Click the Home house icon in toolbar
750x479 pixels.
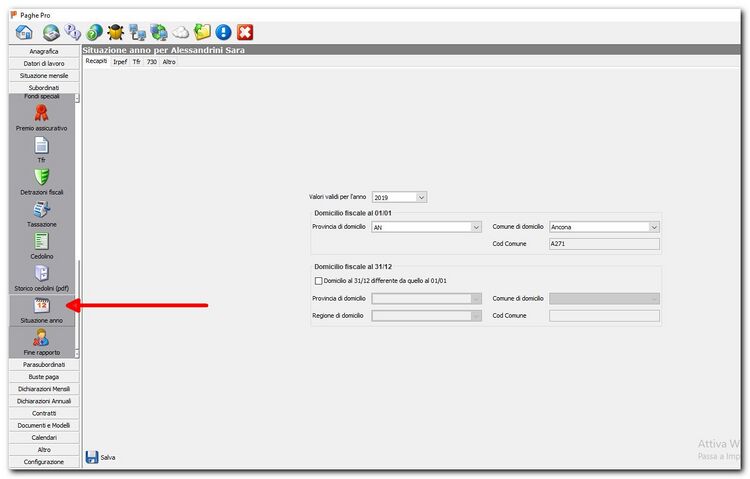coord(25,32)
